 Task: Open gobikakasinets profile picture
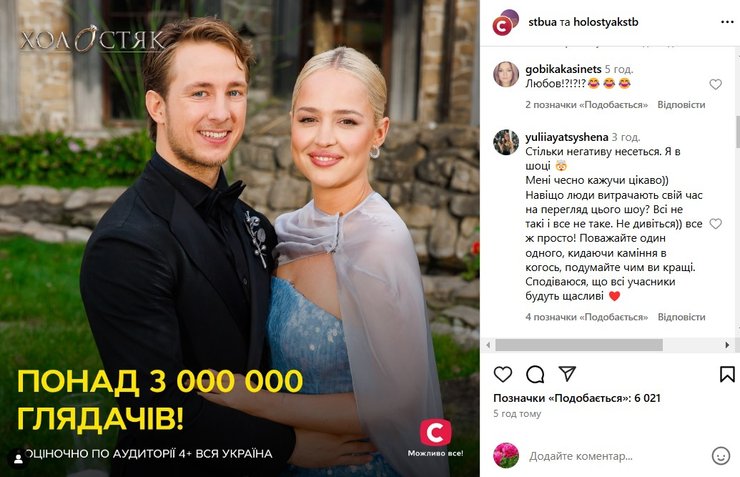pos(506,74)
